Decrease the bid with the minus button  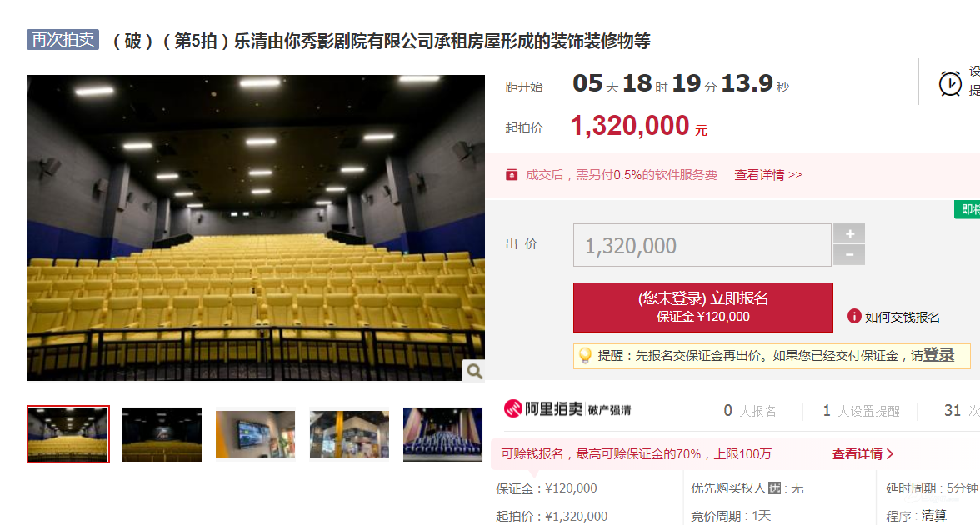[849, 255]
